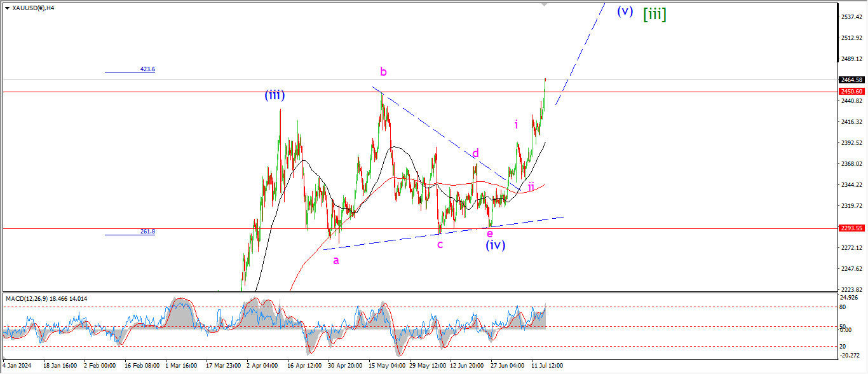The height and width of the screenshot is (374, 868).
Task: Select the blue (iii) wave label
Action: point(275,96)
